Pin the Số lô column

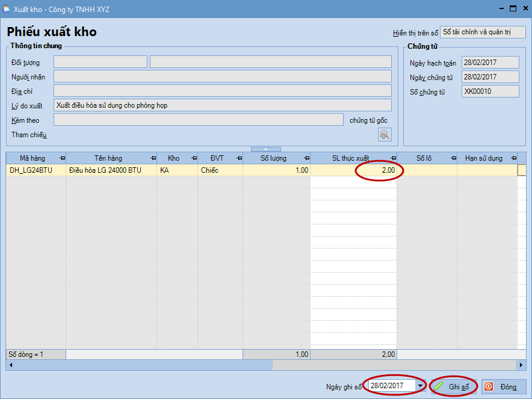[x=453, y=158]
